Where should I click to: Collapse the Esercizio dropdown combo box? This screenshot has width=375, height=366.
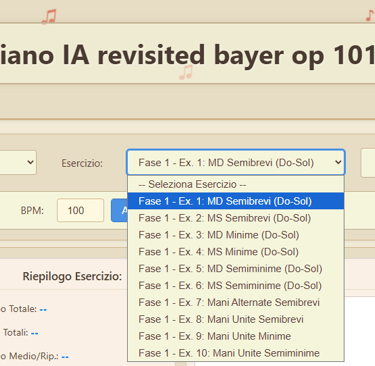(236, 162)
